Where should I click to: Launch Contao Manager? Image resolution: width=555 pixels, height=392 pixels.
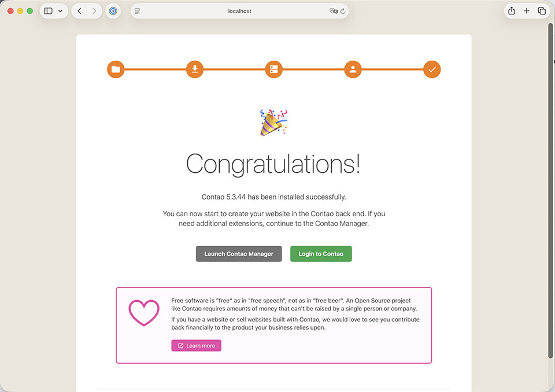(x=239, y=254)
